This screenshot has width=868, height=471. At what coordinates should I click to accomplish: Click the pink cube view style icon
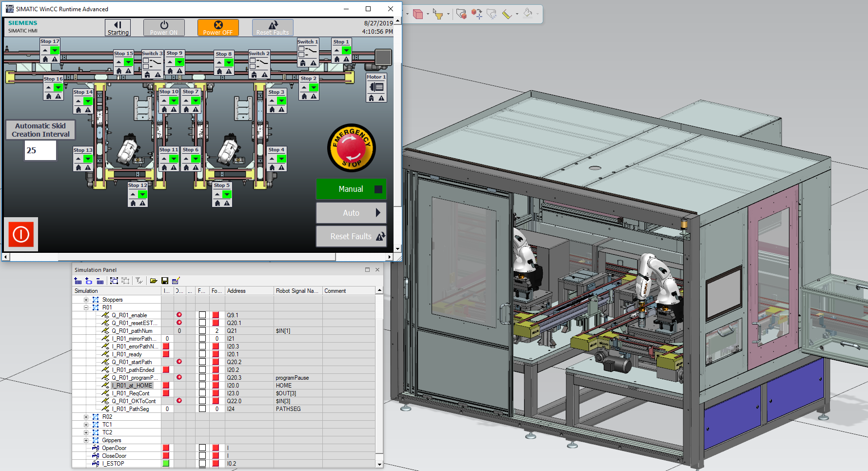[418, 14]
